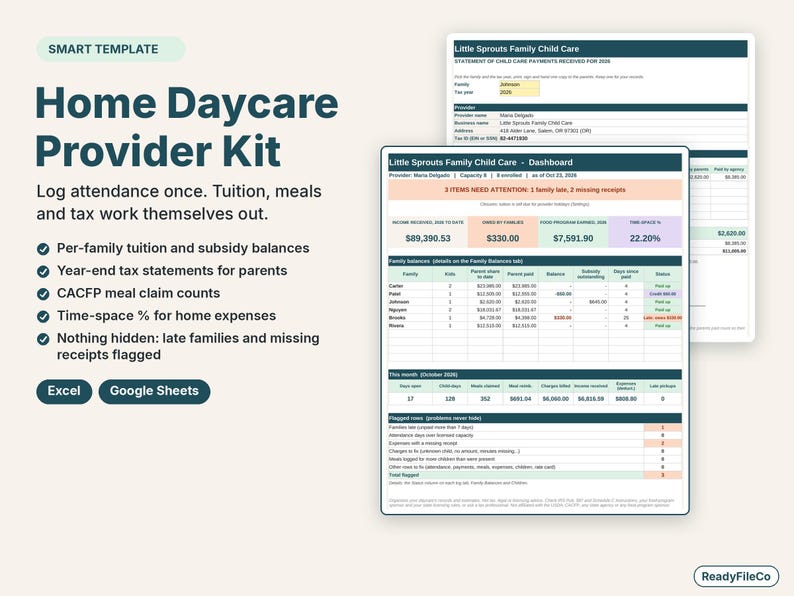Click the Subsidy outstanding value $645.00
The image size is (794, 596).
tap(598, 302)
